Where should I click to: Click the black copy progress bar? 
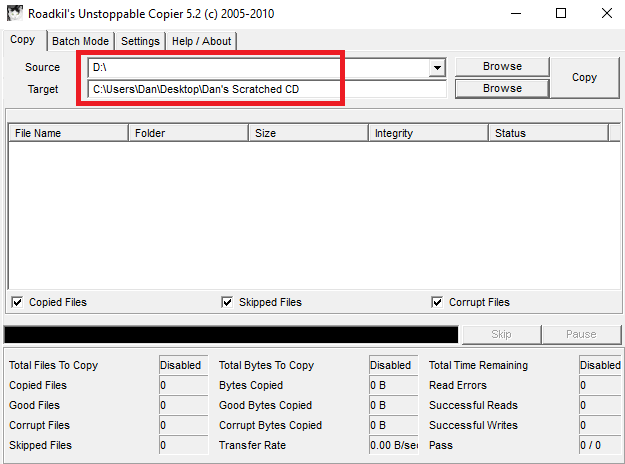pyautogui.click(x=231, y=334)
